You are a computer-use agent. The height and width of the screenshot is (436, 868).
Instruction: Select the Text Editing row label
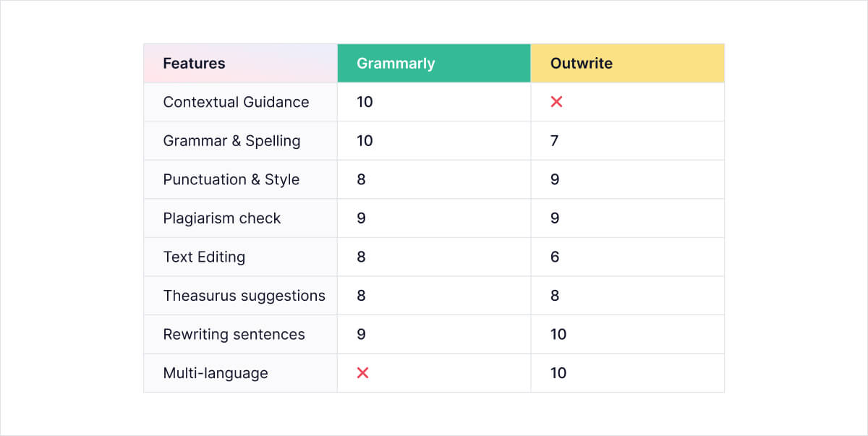(204, 257)
